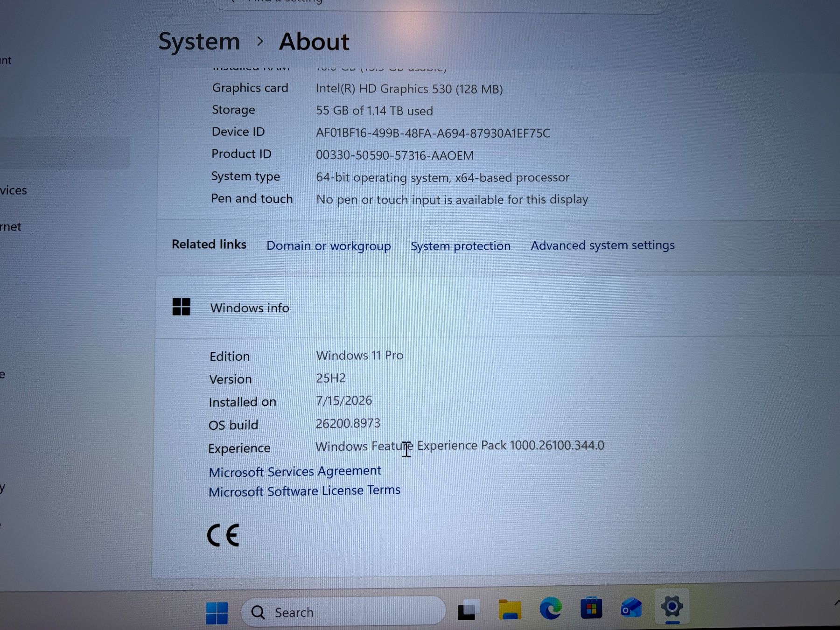
Task: Click the Device ID label
Action: click(x=238, y=132)
